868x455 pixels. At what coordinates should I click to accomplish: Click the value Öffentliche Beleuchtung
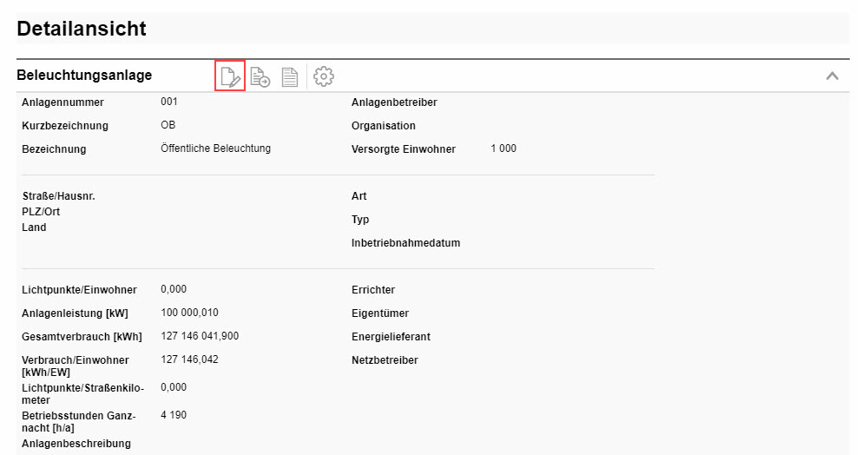point(216,148)
